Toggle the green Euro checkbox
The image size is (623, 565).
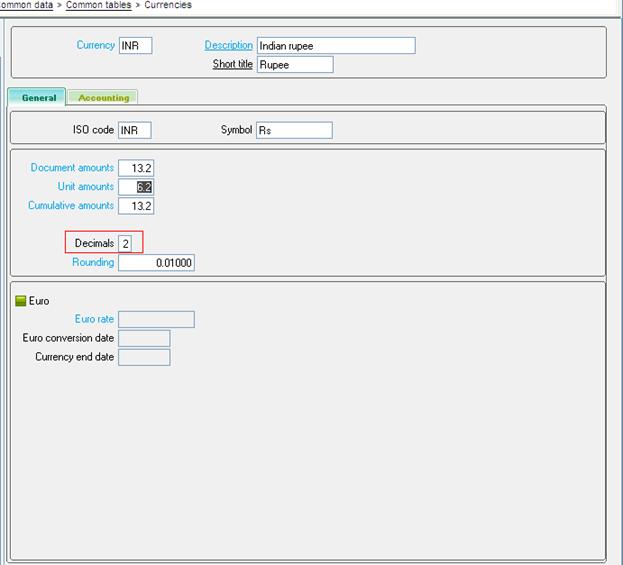[x=20, y=301]
